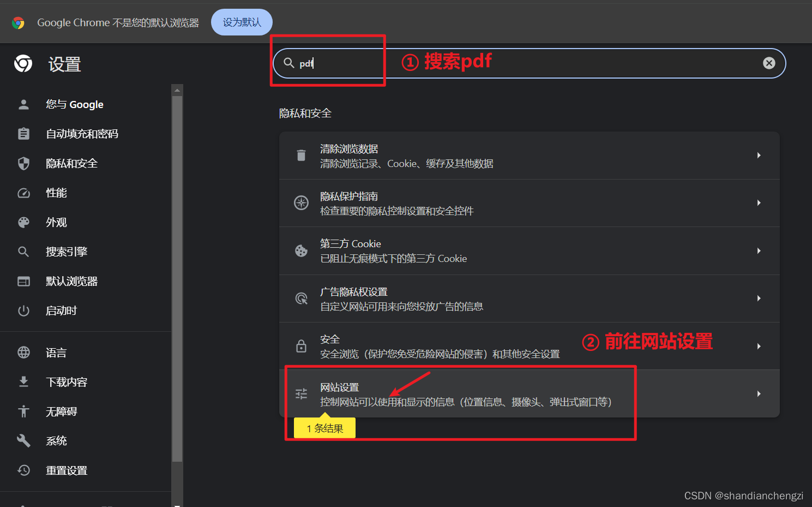Open the 清除浏览数据 row title
812x507 pixels.
point(349,149)
